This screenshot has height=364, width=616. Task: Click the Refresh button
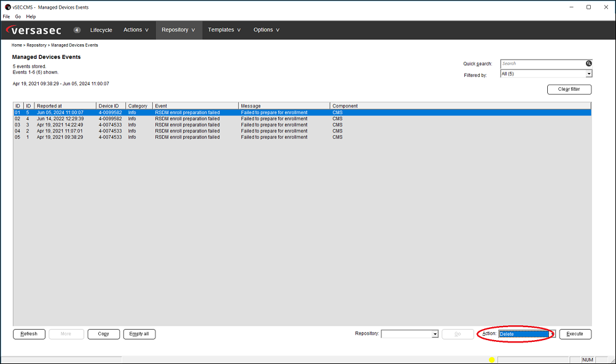point(29,334)
